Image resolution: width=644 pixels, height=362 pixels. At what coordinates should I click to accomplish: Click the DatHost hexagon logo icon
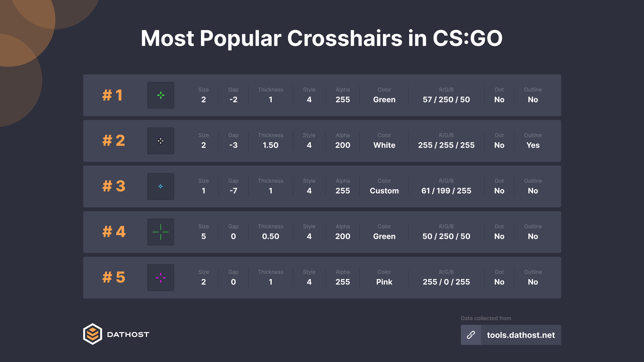[x=93, y=334]
